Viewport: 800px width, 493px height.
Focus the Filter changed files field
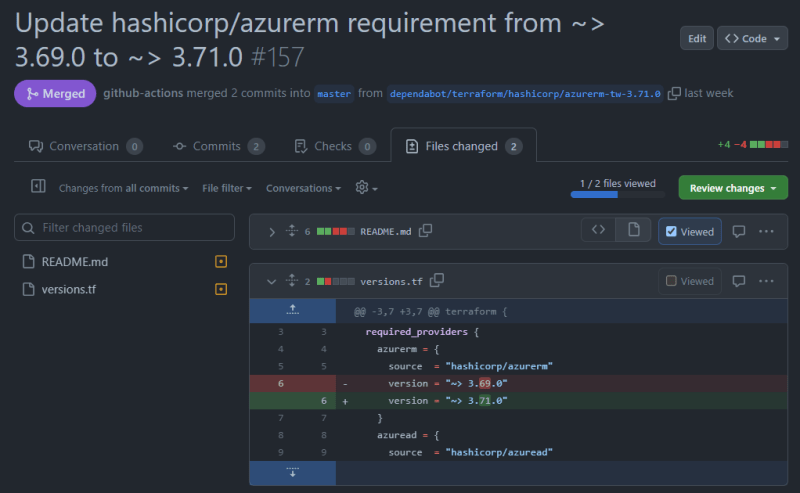coord(124,227)
